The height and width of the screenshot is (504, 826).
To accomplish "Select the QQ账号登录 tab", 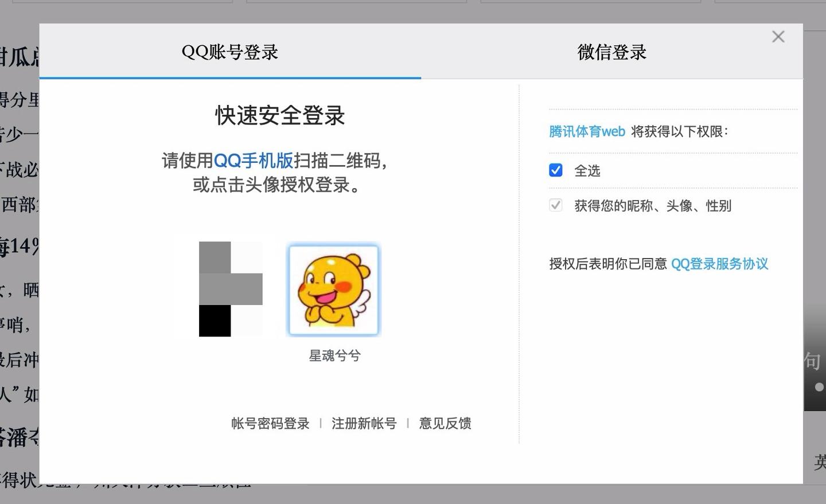I will point(229,52).
